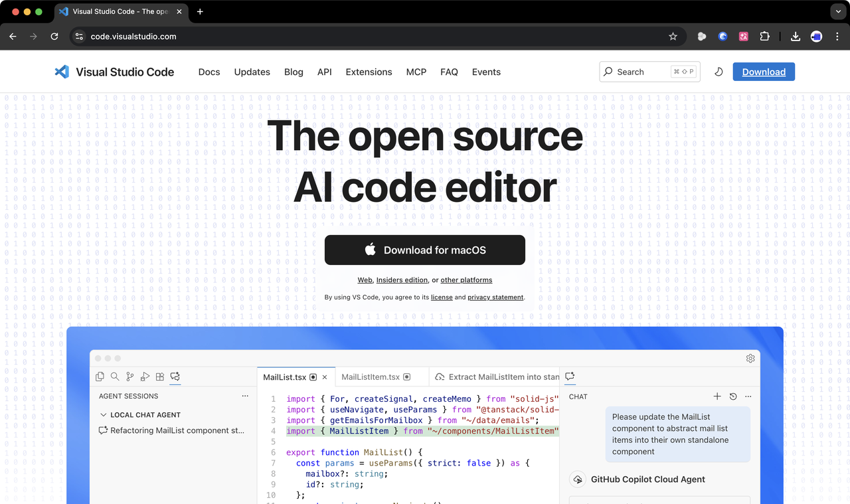Reload the page with the refresh icon

(54, 37)
